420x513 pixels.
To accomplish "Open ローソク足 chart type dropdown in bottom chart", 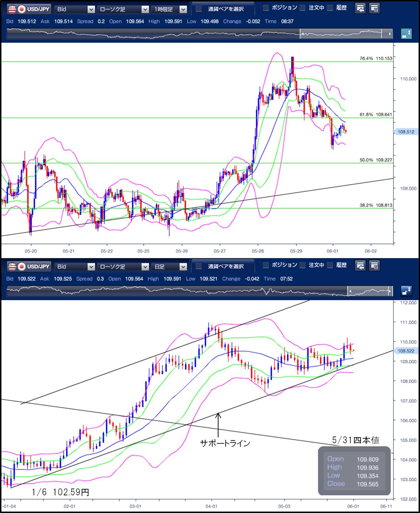I will click(x=123, y=266).
